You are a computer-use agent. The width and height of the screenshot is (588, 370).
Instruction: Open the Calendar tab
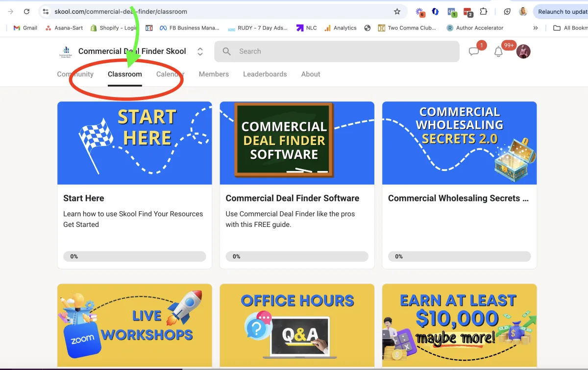171,74
